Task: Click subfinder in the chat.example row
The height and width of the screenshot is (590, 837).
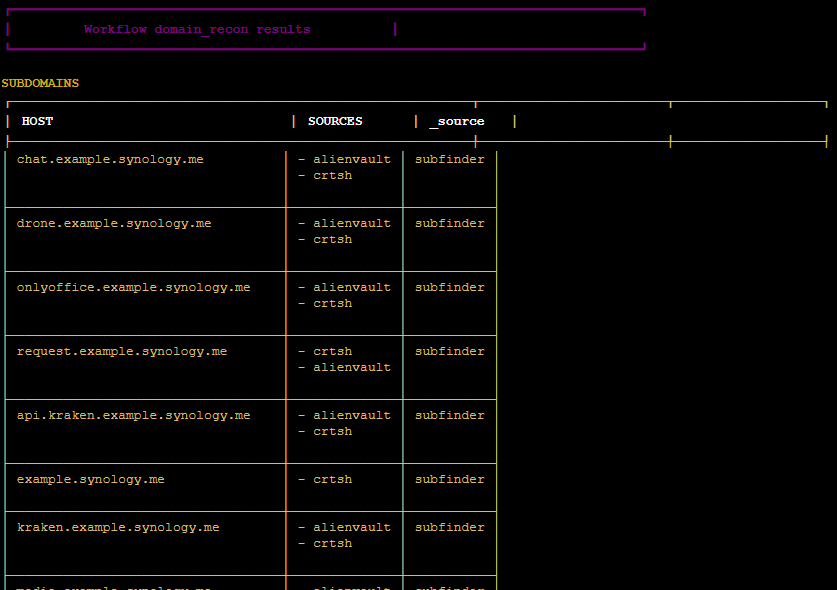Action: pyautogui.click(x=449, y=159)
